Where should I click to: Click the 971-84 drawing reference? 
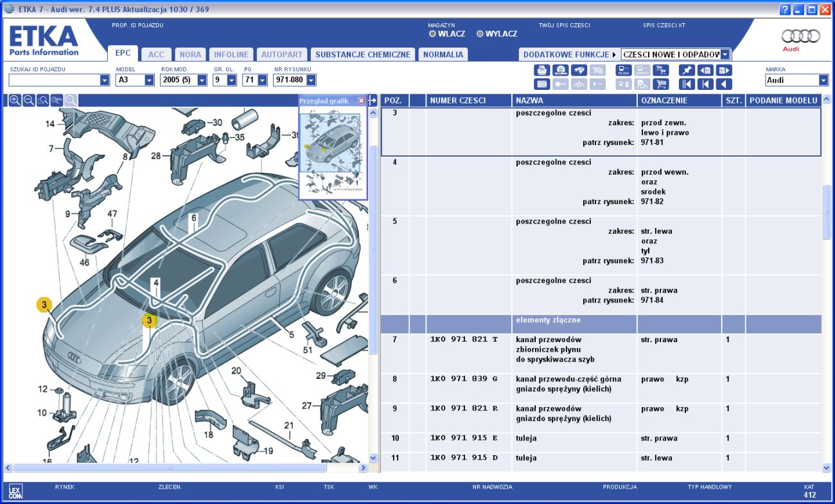pyautogui.click(x=652, y=300)
